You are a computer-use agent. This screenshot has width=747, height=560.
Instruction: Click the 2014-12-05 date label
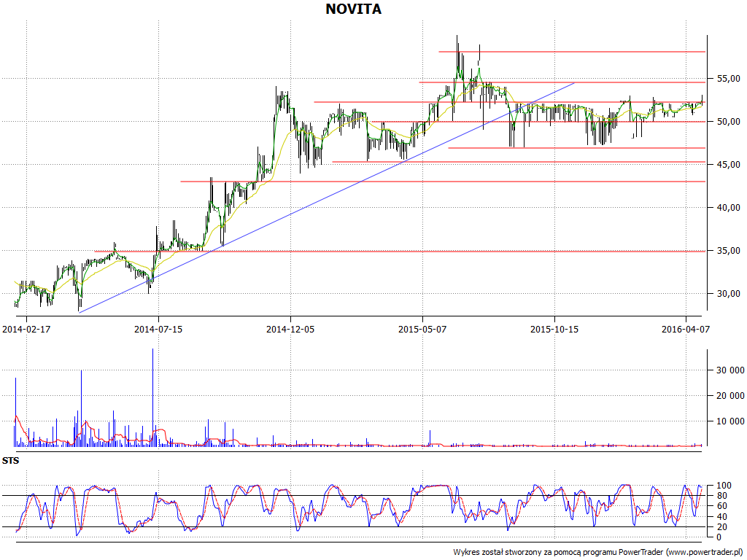pyautogui.click(x=290, y=329)
